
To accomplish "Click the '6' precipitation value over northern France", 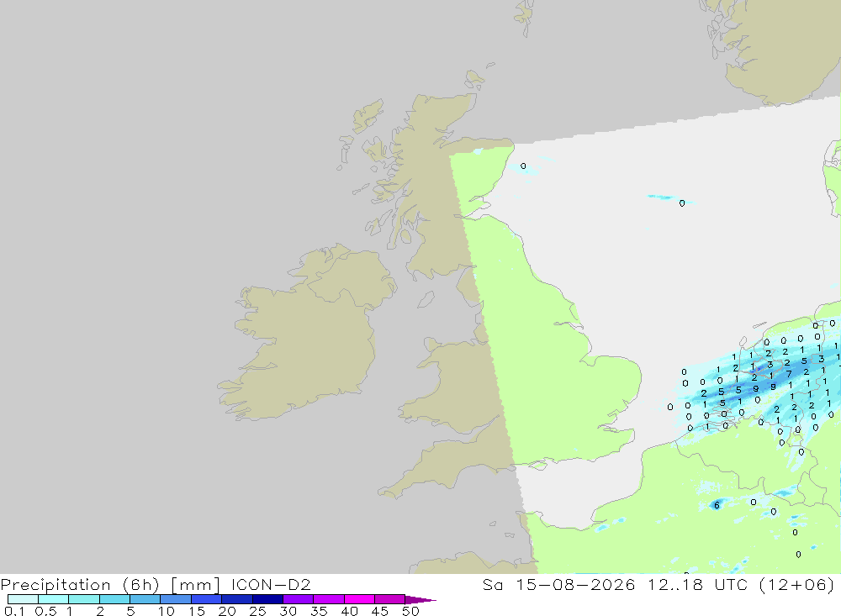I will (717, 505).
